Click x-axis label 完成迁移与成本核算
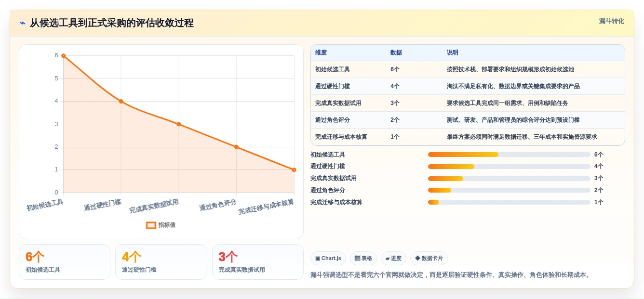The height and width of the screenshot is (299, 644). pyautogui.click(x=266, y=207)
